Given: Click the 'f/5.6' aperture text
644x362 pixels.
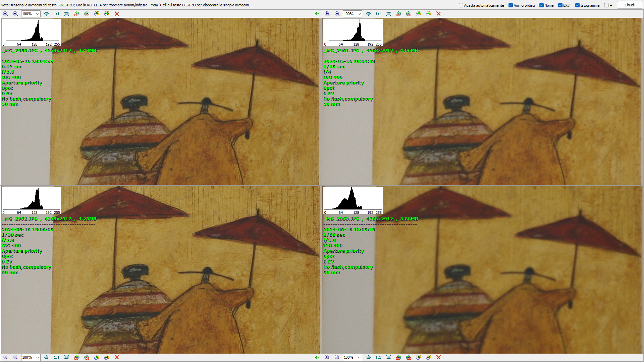Looking at the screenshot, I should pos(8,72).
